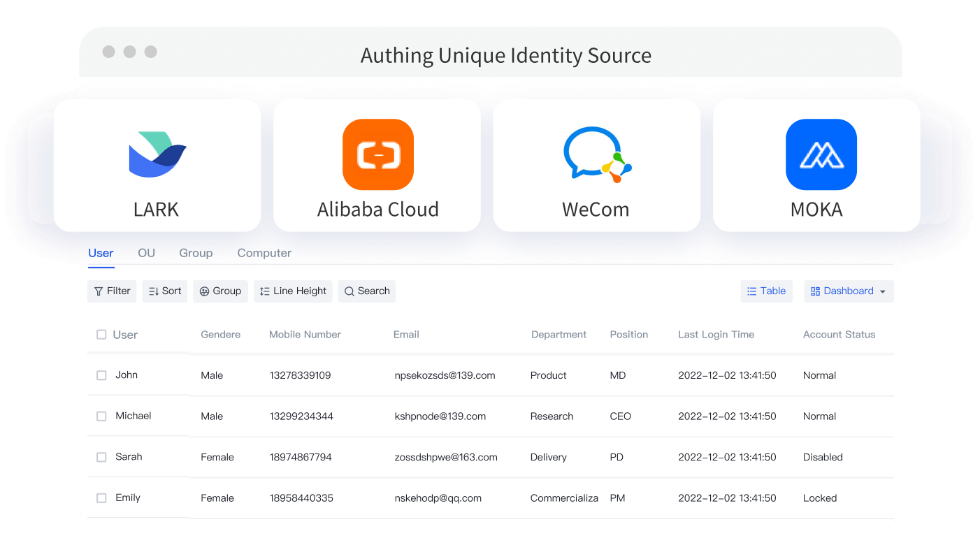The image size is (980, 559).
Task: Click John's Normal account status
Action: 820,375
